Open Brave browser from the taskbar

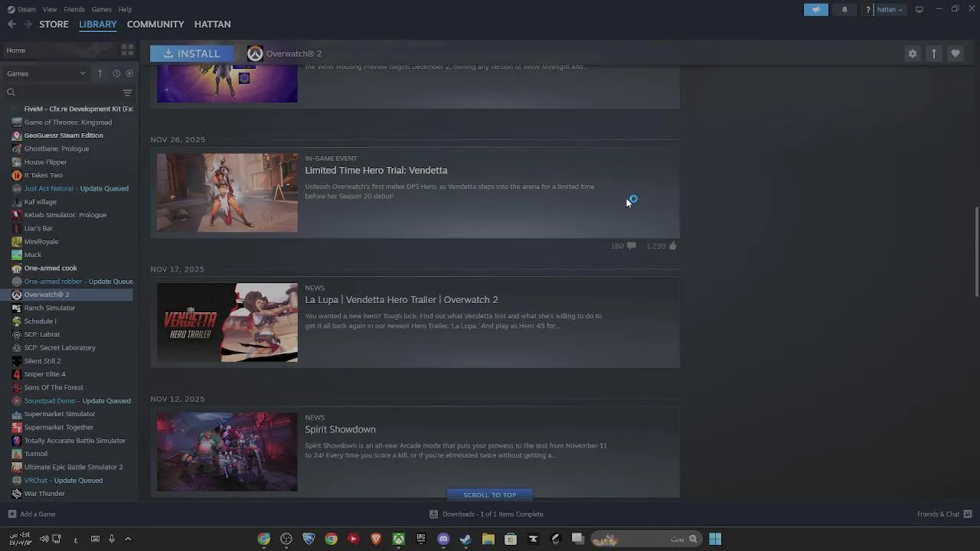click(376, 540)
